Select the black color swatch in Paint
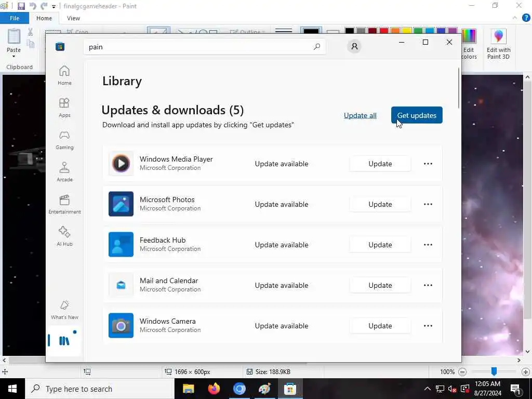Image resolution: width=532 pixels, height=399 pixels. [x=350, y=31]
